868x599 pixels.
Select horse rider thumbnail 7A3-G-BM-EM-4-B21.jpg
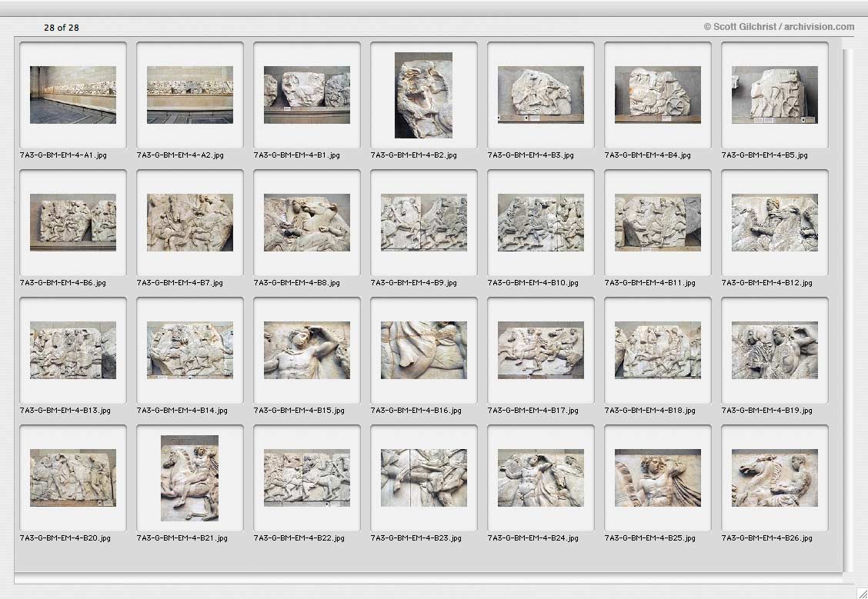pos(190,478)
